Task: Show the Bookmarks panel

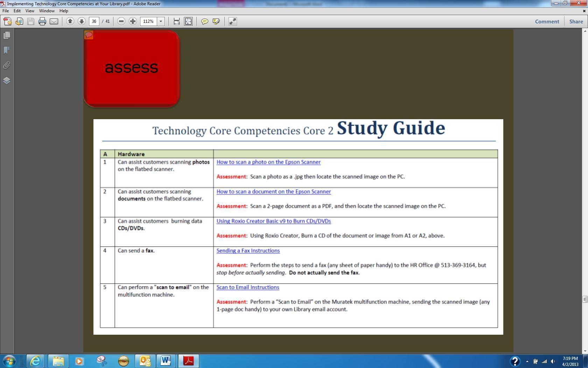Action: pos(7,50)
